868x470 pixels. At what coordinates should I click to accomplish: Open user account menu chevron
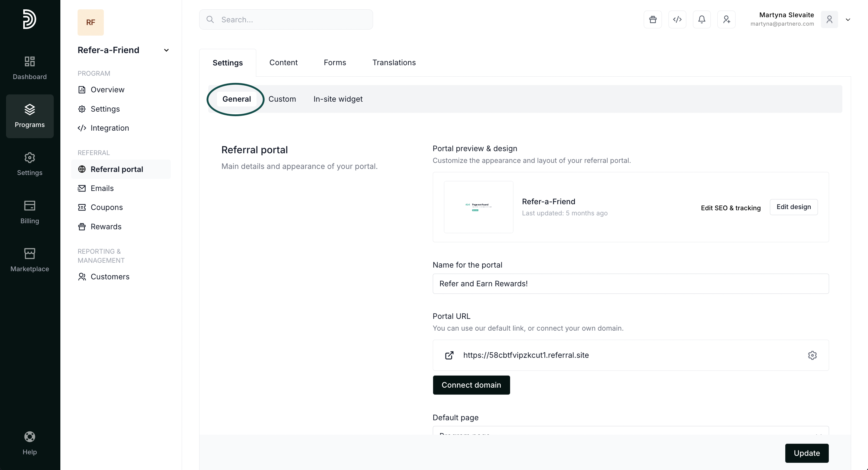(848, 20)
